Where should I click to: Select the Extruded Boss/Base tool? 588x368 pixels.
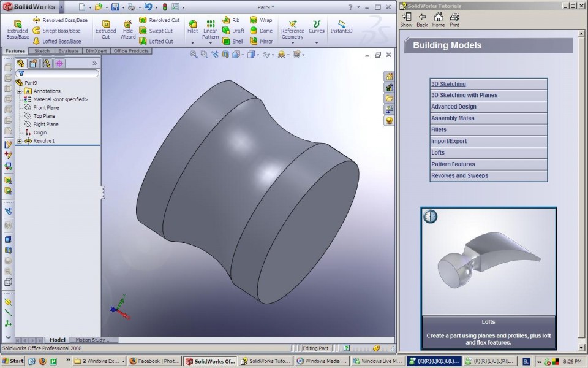pos(17,29)
